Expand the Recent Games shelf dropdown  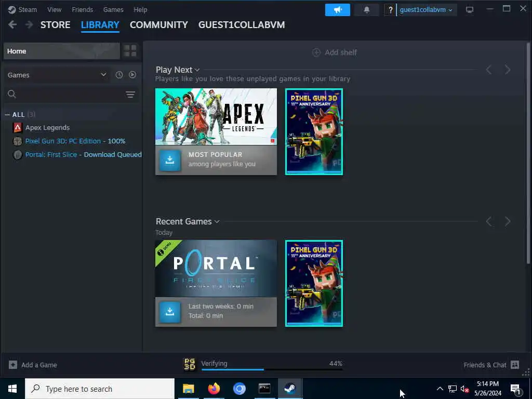(x=217, y=221)
